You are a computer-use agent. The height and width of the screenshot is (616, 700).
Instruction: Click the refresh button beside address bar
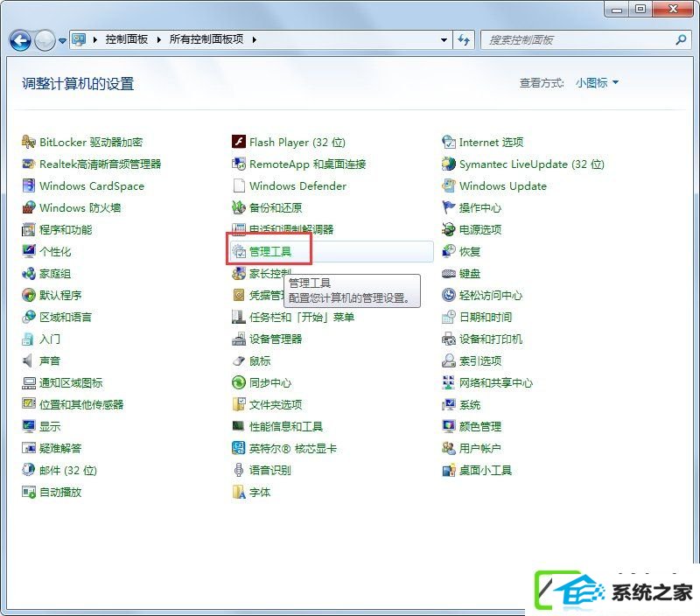[x=464, y=40]
